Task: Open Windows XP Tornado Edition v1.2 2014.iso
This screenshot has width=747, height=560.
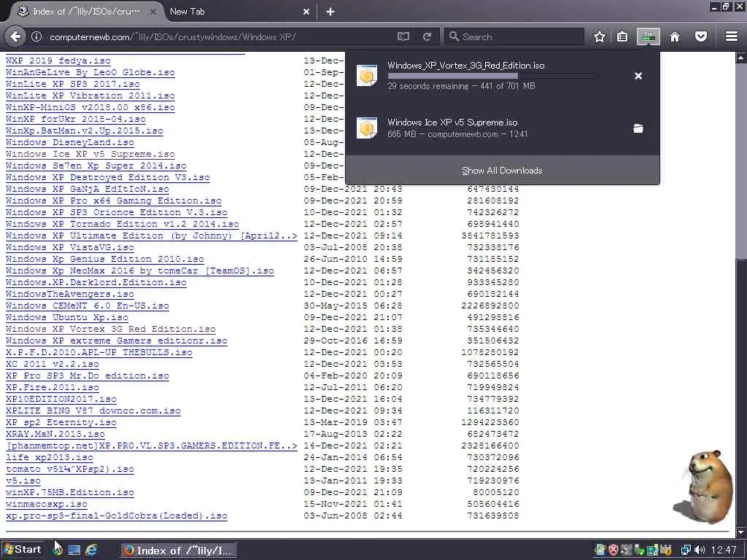Action: (123, 224)
